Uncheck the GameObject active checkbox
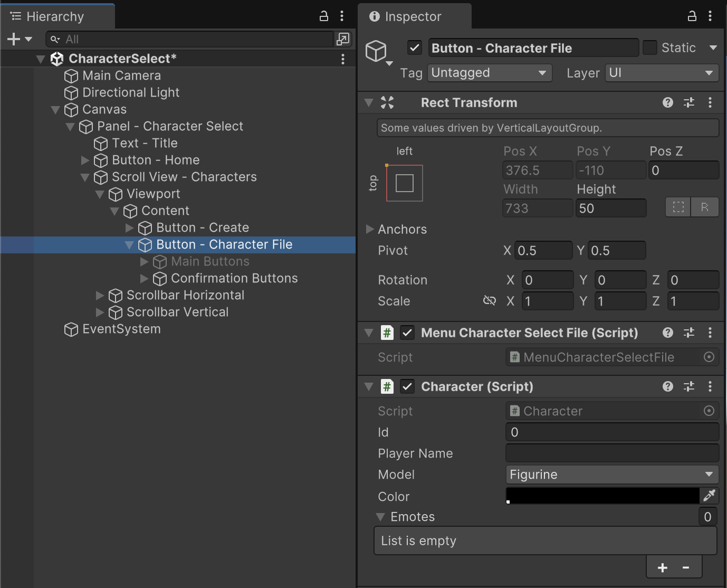The width and height of the screenshot is (727, 588). 415,48
